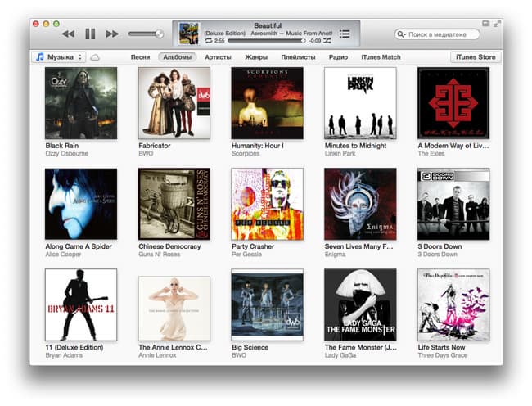Click the Guns N' Roses artist name
The width and height of the screenshot is (532, 406).
160,255
